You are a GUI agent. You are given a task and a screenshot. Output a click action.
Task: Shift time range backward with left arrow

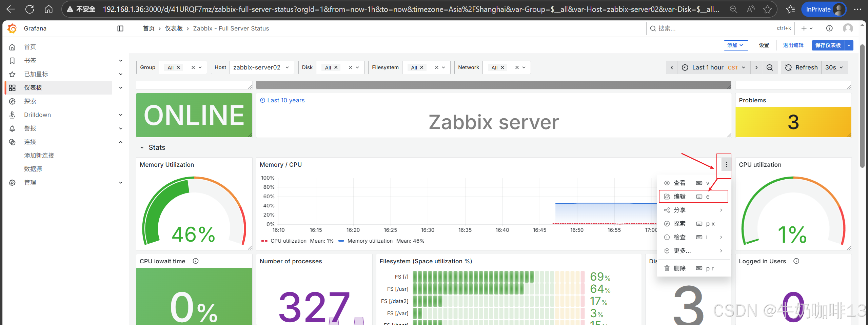pos(672,67)
